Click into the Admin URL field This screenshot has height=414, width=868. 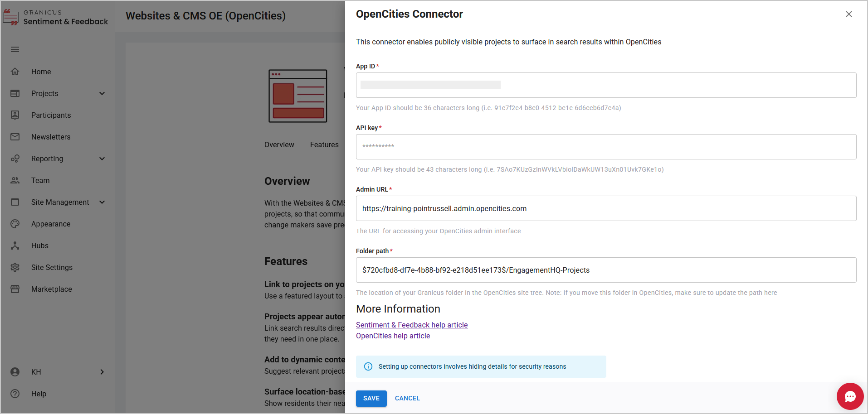coord(606,208)
